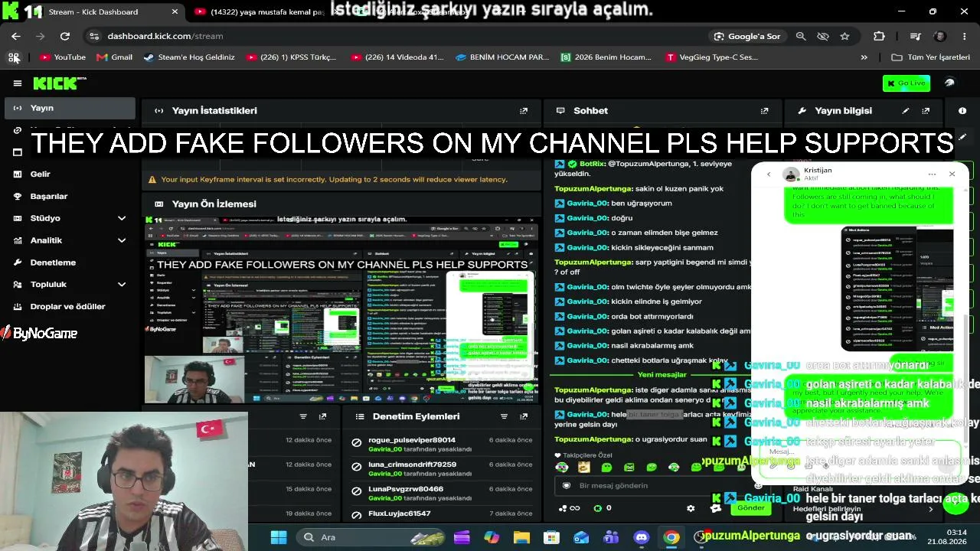Open Discord from the taskbar
The width and height of the screenshot is (980, 551).
click(x=641, y=537)
